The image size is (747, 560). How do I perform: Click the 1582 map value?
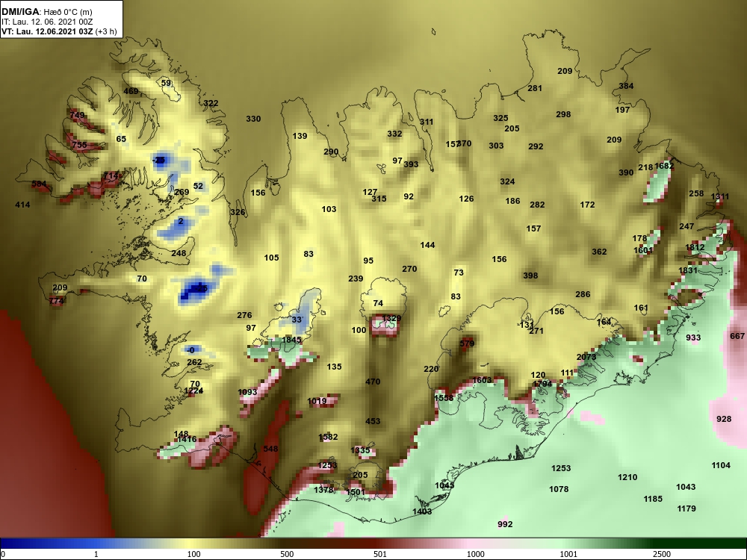(x=328, y=437)
